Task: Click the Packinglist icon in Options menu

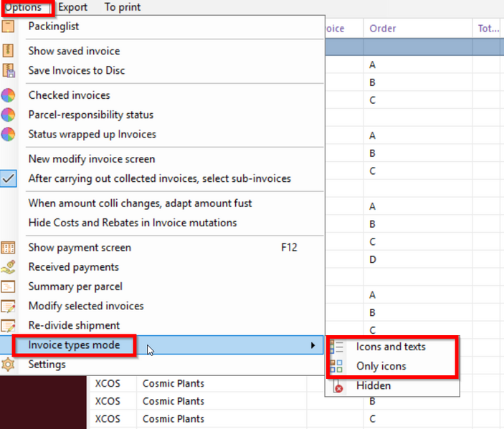Action: 8,26
